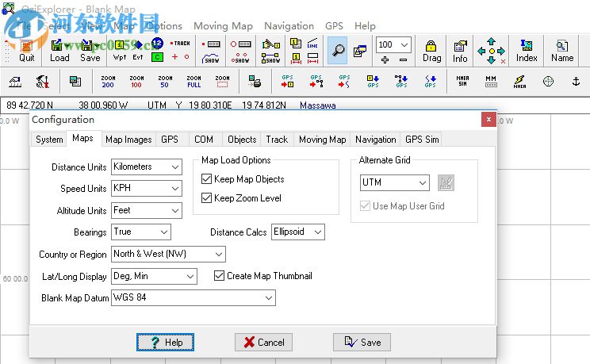Image resolution: width=590 pixels, height=364 pixels.
Task: Click the Load map icon
Action: tap(59, 52)
